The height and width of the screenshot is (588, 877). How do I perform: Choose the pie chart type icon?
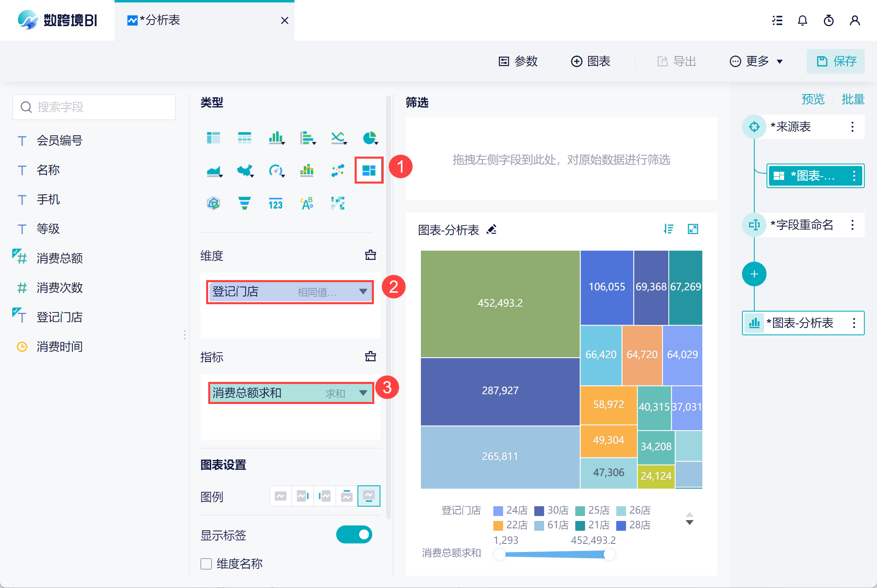pyautogui.click(x=369, y=138)
